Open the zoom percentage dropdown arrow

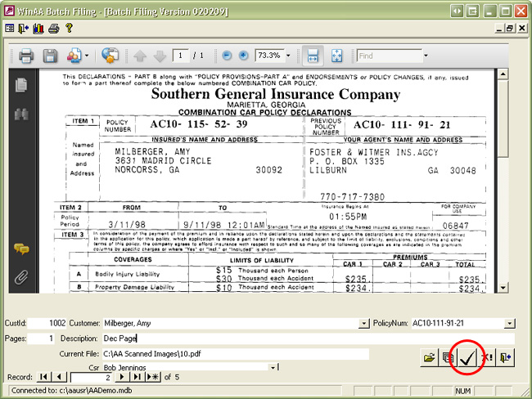(288, 56)
